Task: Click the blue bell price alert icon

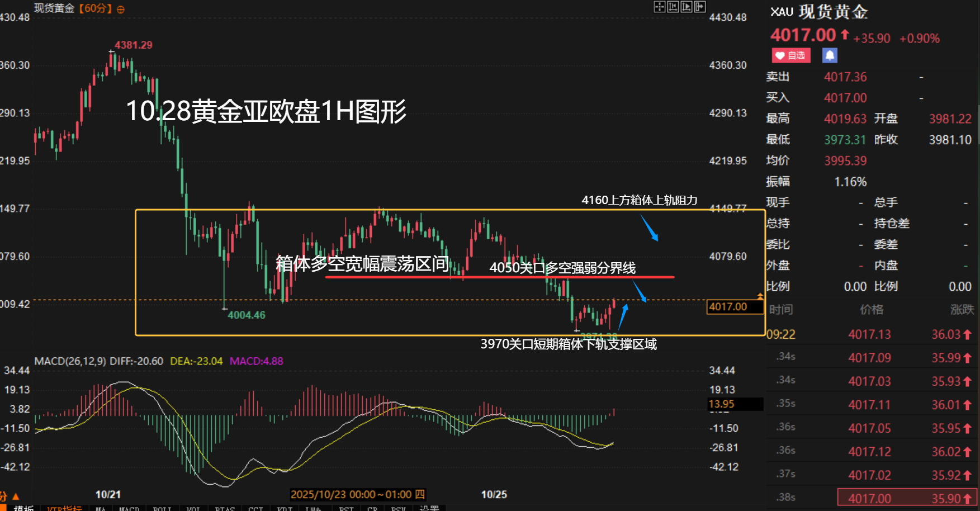Action: point(830,55)
